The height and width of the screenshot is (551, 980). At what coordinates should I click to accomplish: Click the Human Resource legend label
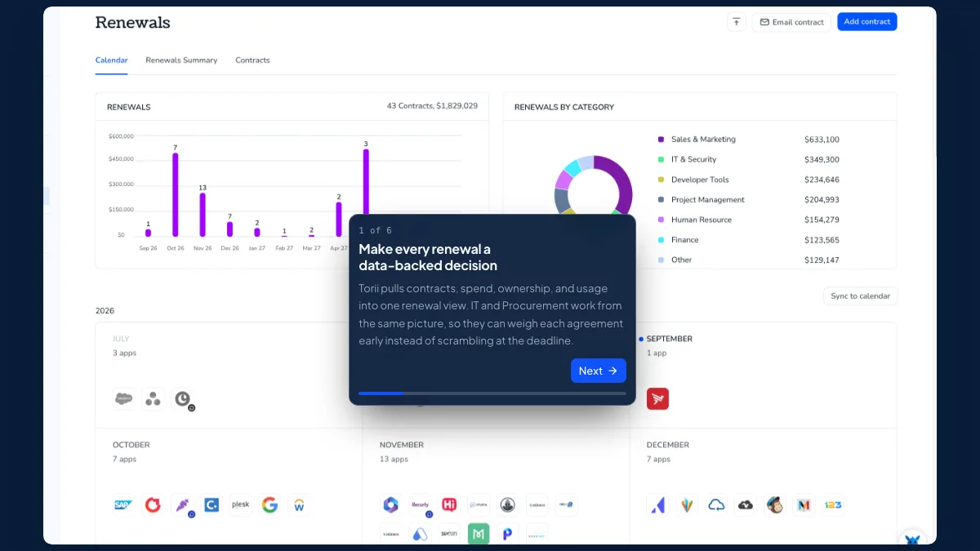pyautogui.click(x=702, y=220)
